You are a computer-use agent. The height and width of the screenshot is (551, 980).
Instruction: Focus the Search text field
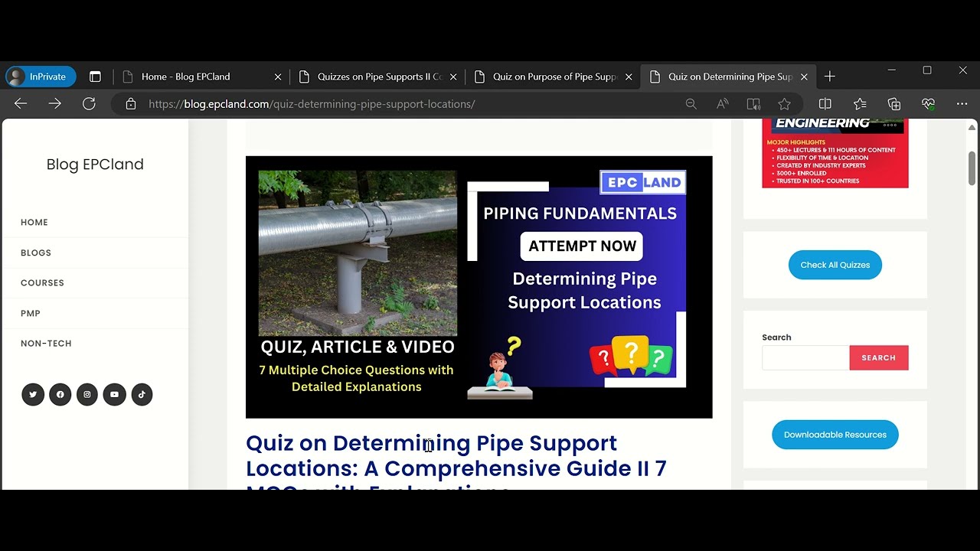(x=805, y=357)
